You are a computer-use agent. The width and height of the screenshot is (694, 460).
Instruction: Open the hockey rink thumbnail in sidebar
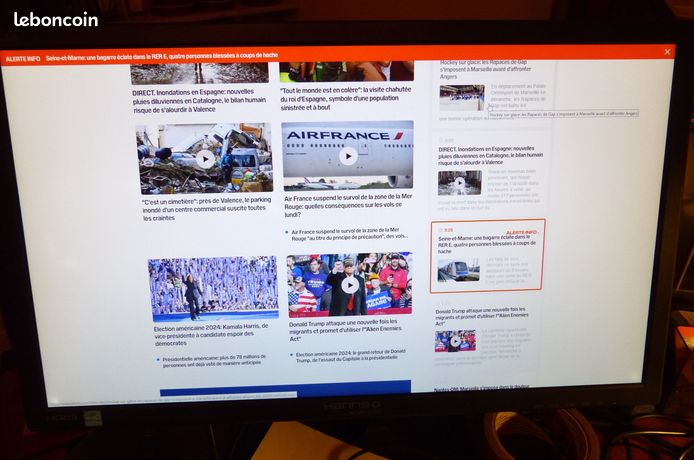click(462, 97)
